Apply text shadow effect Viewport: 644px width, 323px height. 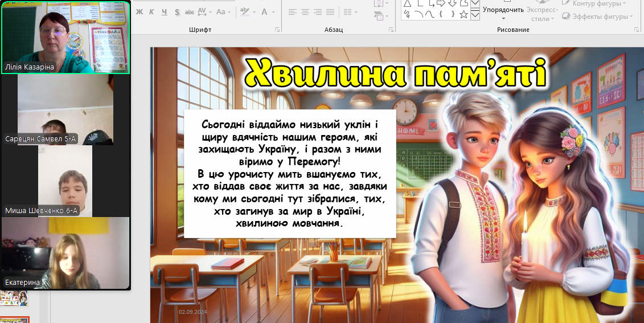[177, 12]
